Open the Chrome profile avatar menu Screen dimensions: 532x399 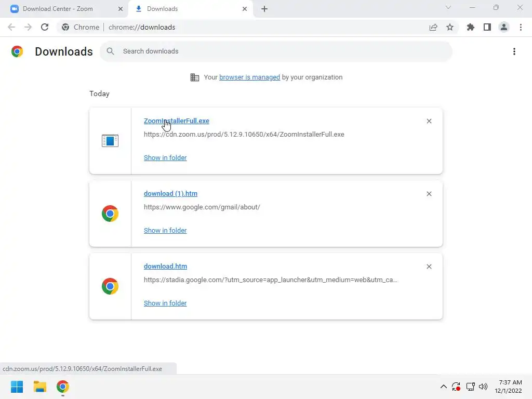click(x=504, y=27)
